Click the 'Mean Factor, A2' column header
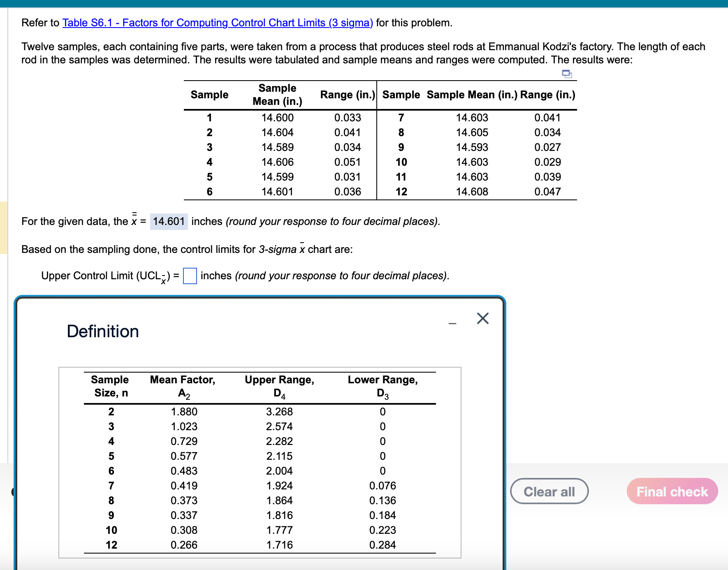 click(x=183, y=387)
